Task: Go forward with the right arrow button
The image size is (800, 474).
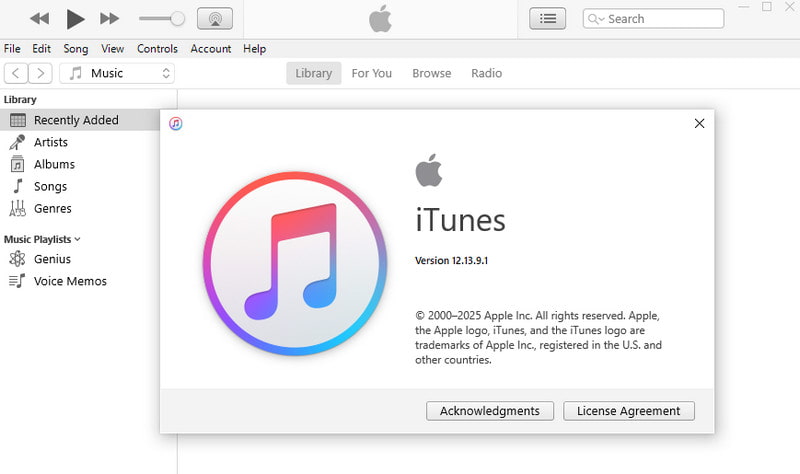Action: (x=40, y=73)
